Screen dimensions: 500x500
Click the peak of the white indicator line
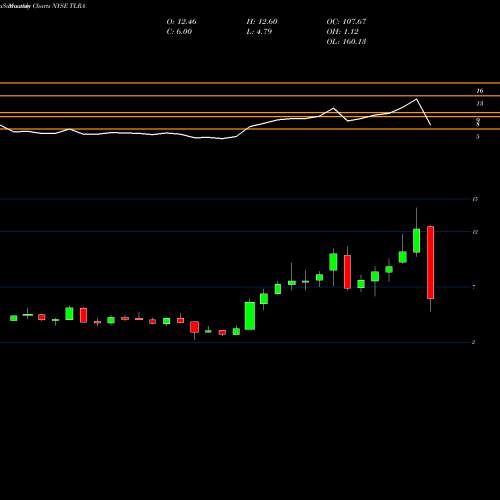tap(416, 99)
